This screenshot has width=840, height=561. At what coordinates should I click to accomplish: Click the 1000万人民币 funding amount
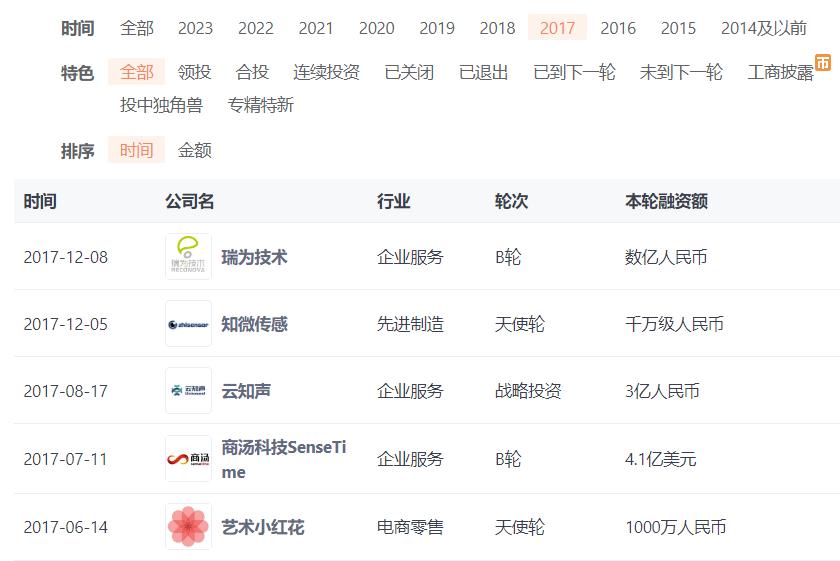(676, 527)
